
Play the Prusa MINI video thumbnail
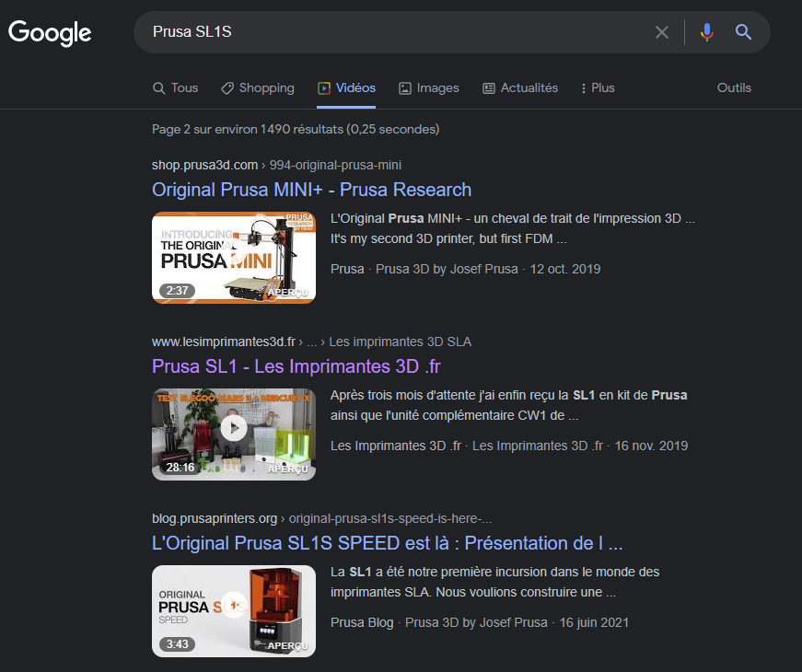[x=234, y=258]
